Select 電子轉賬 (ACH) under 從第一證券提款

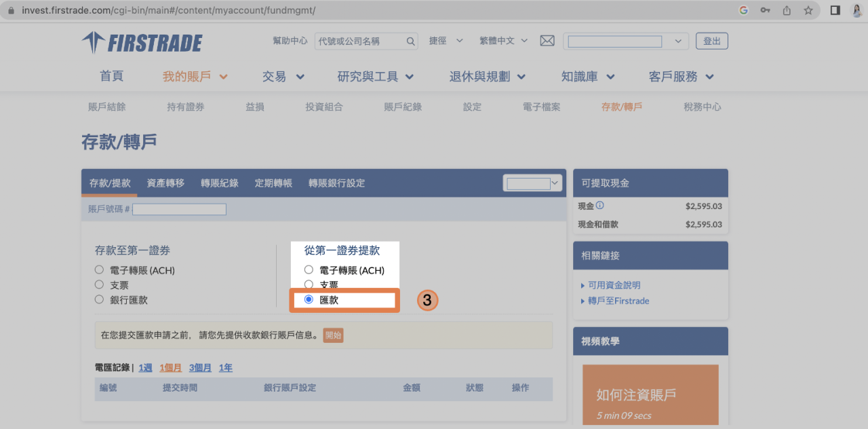(x=309, y=269)
